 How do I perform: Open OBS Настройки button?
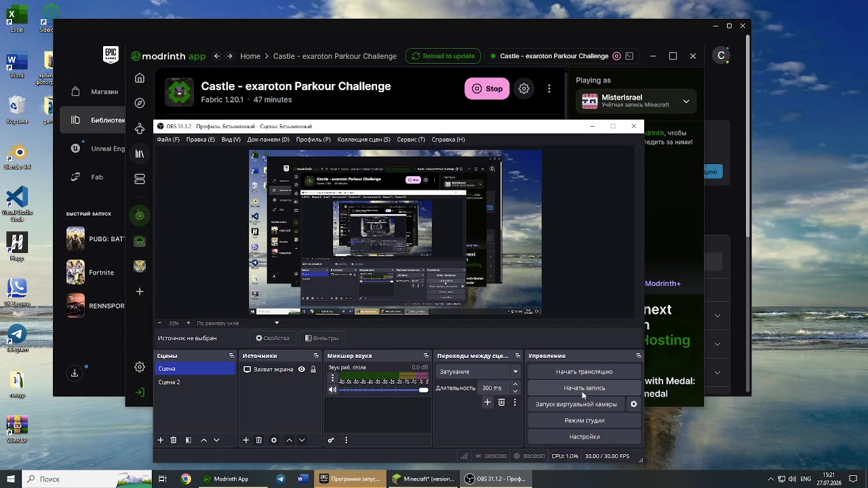585,436
